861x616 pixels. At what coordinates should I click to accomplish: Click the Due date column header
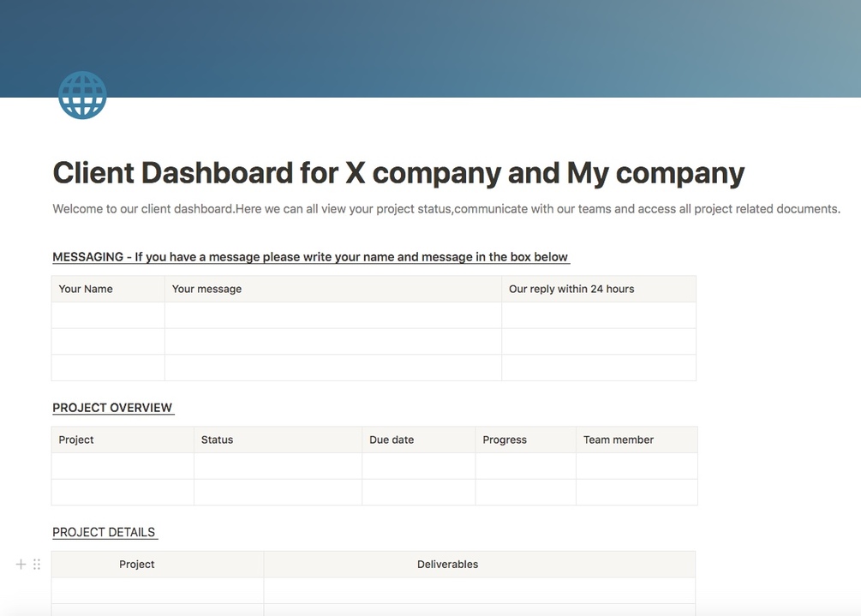click(x=392, y=440)
